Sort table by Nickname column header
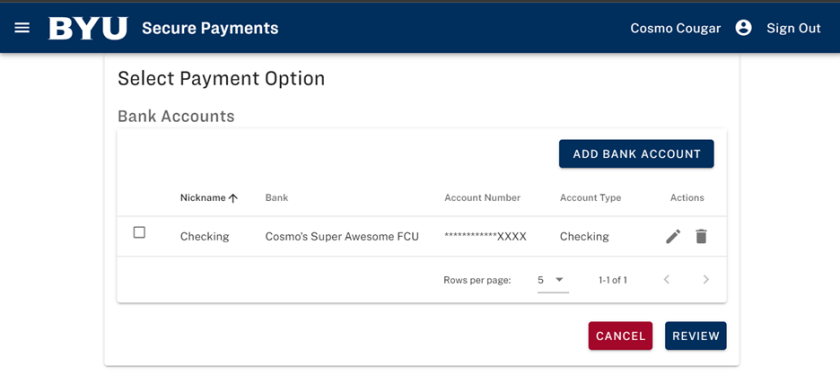 click(202, 198)
